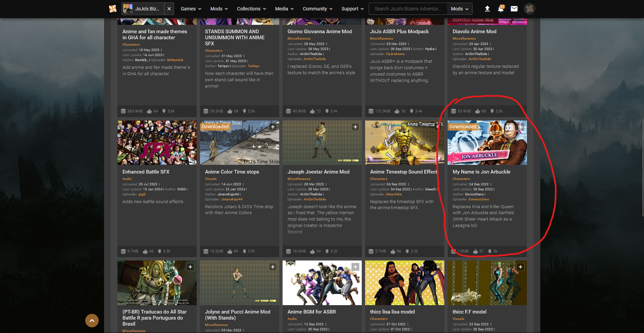Click the endorse thumb icon on Giorno Giovanna Anime Mod
The width and height of the screenshot is (644, 333).
click(x=312, y=111)
